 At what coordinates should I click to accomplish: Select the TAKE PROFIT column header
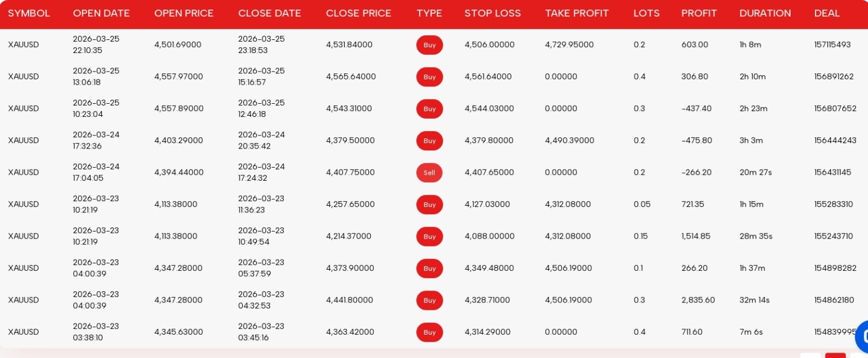click(x=576, y=13)
